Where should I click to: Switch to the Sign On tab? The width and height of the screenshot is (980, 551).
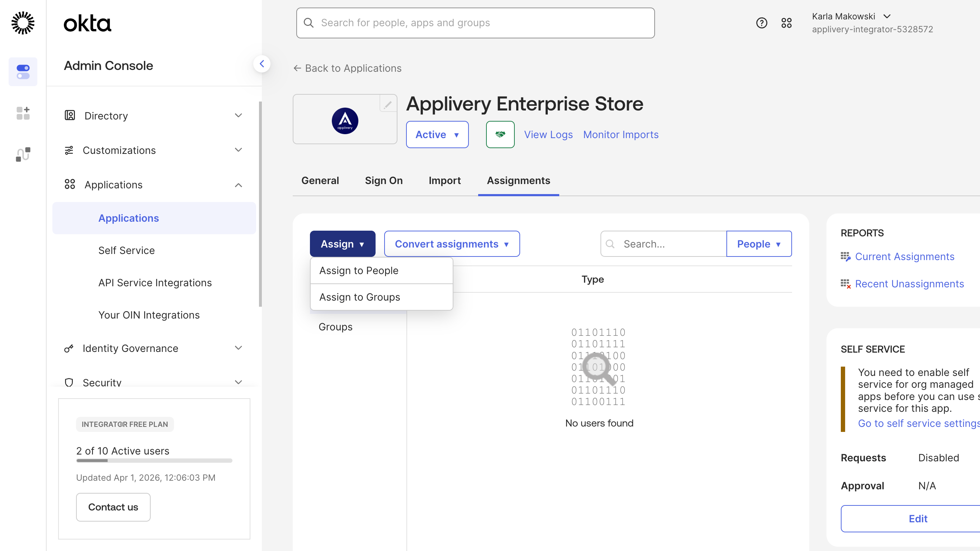(x=383, y=180)
